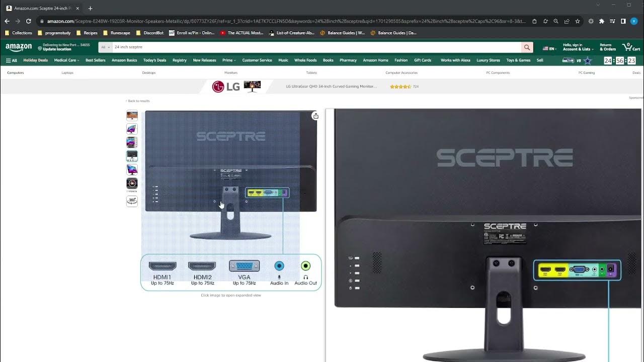Image resolution: width=644 pixels, height=362 pixels.
Task: Click the ad's star rating
Action: pyautogui.click(x=400, y=86)
